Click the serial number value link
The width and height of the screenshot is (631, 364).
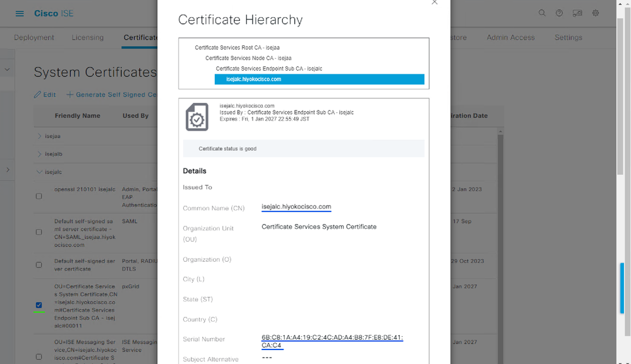(x=332, y=341)
